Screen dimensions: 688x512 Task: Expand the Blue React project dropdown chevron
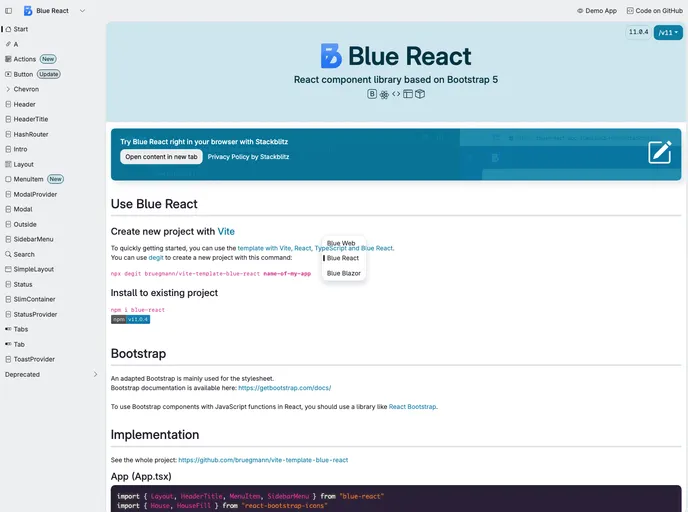click(x=82, y=10)
